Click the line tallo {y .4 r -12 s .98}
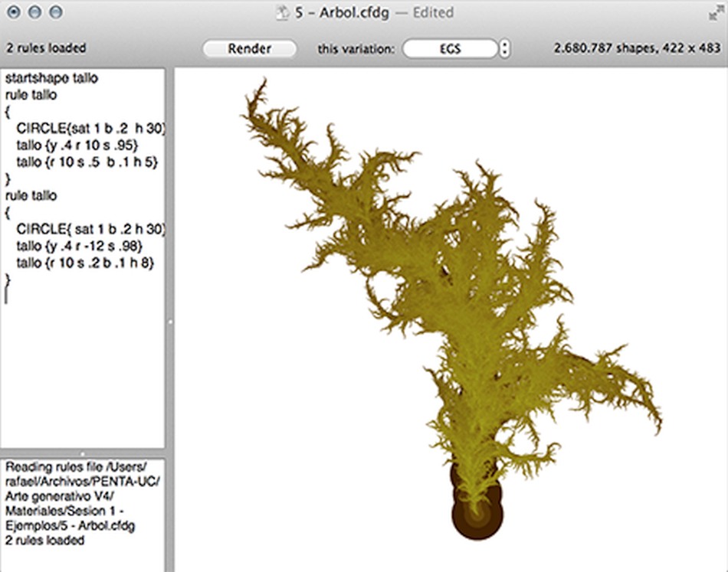This screenshot has height=572, width=728. click(80, 246)
